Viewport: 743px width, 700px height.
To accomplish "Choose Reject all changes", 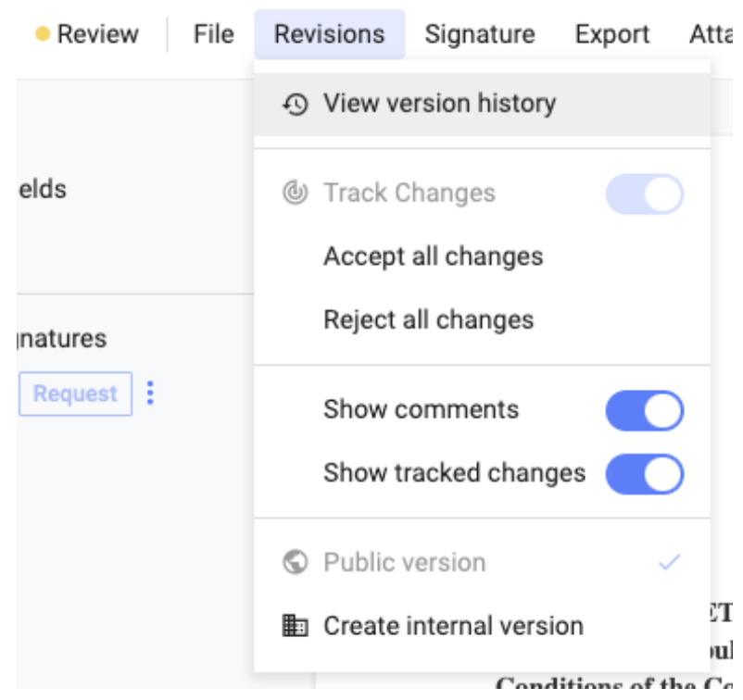I will coord(429,320).
